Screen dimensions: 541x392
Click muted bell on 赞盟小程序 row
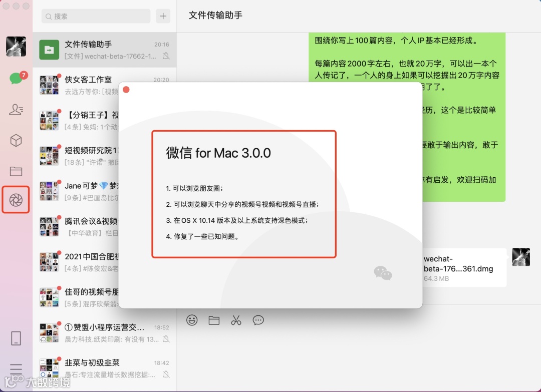[166, 339]
